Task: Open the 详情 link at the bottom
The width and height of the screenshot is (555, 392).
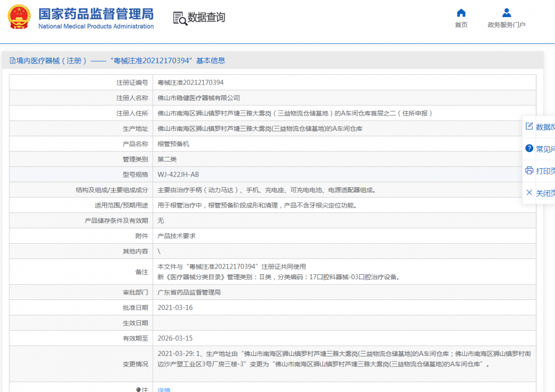Action: click(x=164, y=390)
